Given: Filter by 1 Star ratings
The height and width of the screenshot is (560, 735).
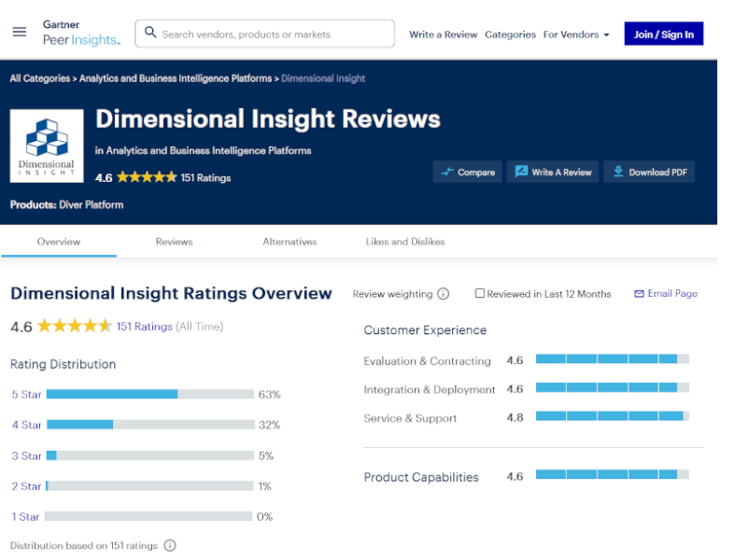Looking at the screenshot, I should pos(25,517).
